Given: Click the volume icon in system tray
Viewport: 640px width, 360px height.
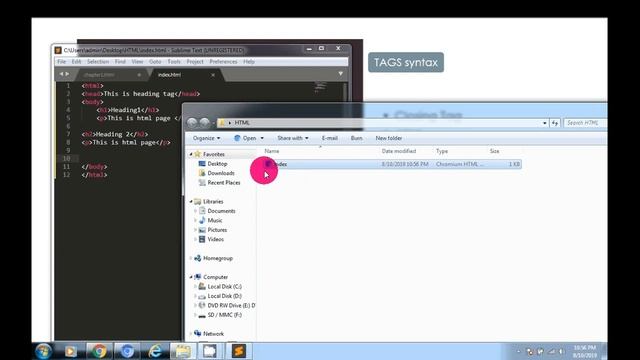Looking at the screenshot, I should pyautogui.click(x=562, y=351).
